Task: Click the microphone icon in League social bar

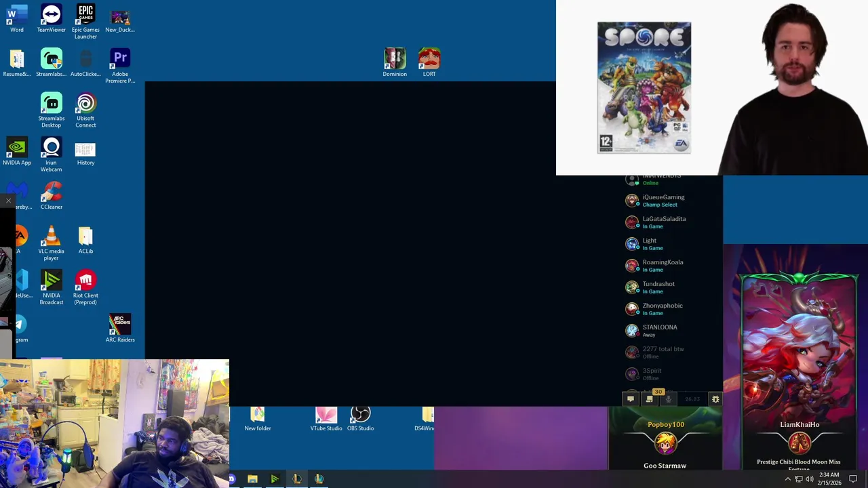Action: click(668, 399)
